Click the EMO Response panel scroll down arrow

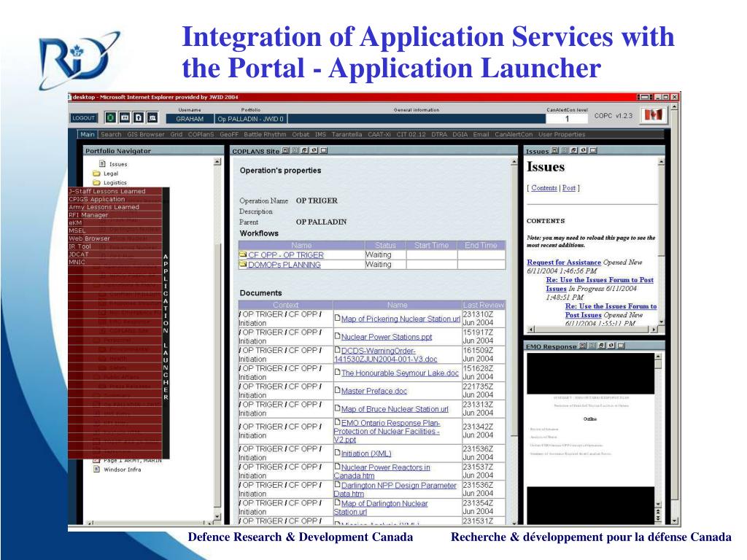(x=659, y=504)
